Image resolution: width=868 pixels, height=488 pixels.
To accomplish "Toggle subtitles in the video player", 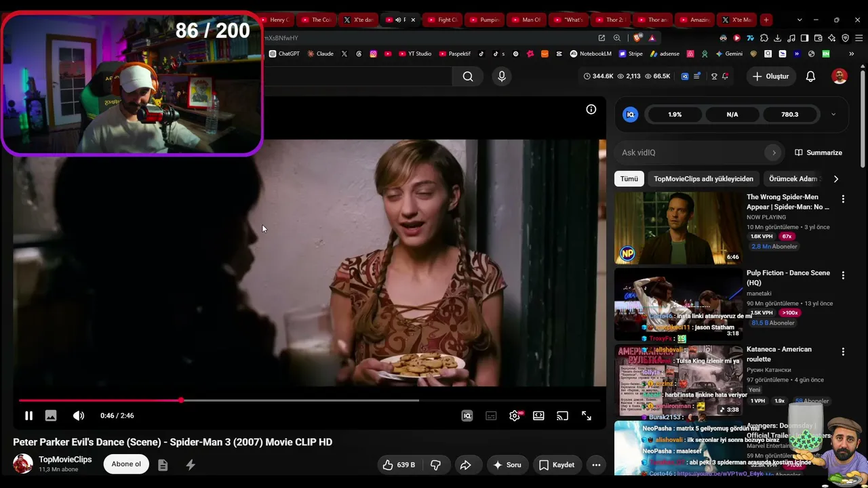I will (491, 416).
